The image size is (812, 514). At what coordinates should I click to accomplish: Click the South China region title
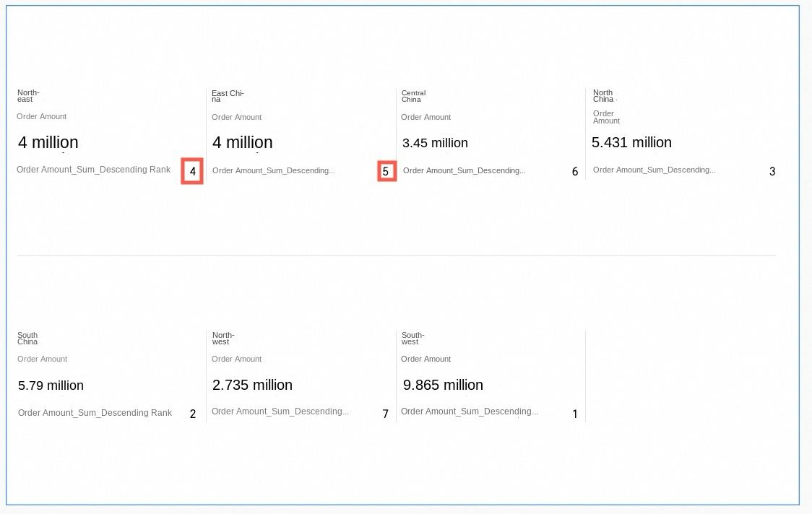pos(27,339)
